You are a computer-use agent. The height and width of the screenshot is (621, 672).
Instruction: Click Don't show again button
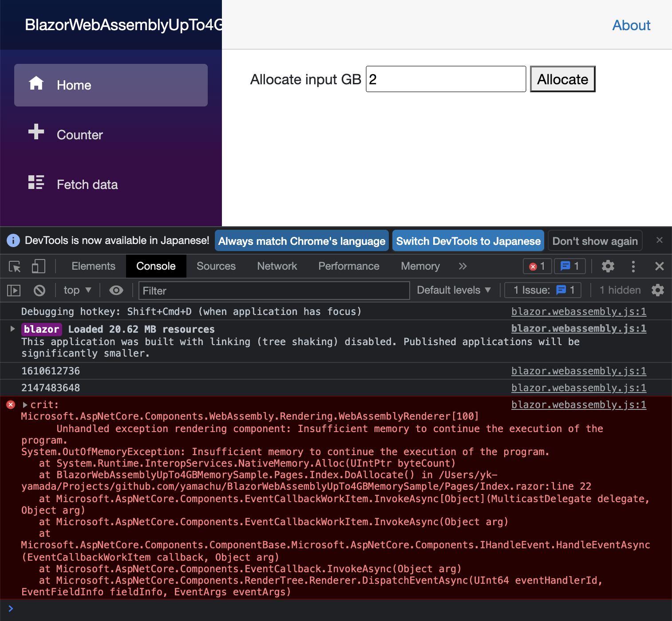pos(595,241)
